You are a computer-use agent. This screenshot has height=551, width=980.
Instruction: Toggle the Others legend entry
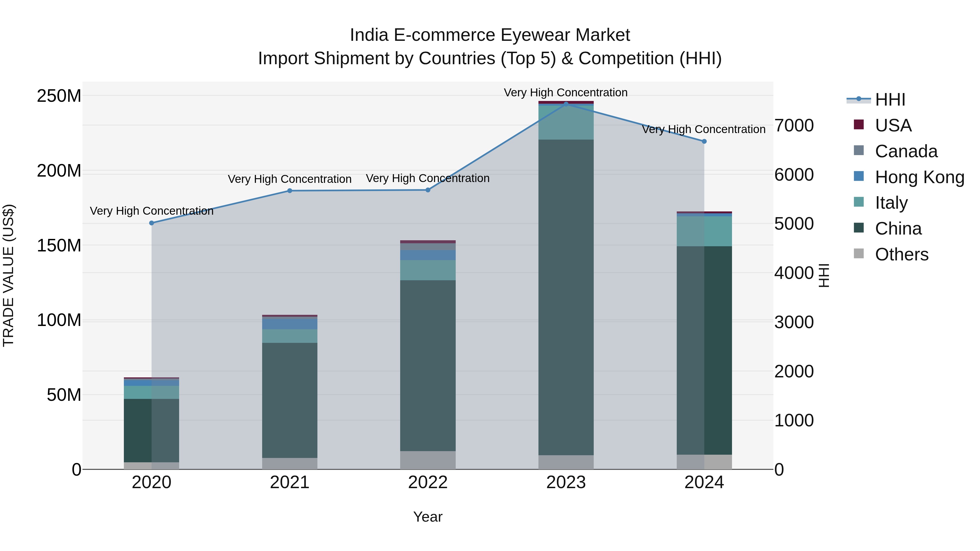tap(891, 254)
